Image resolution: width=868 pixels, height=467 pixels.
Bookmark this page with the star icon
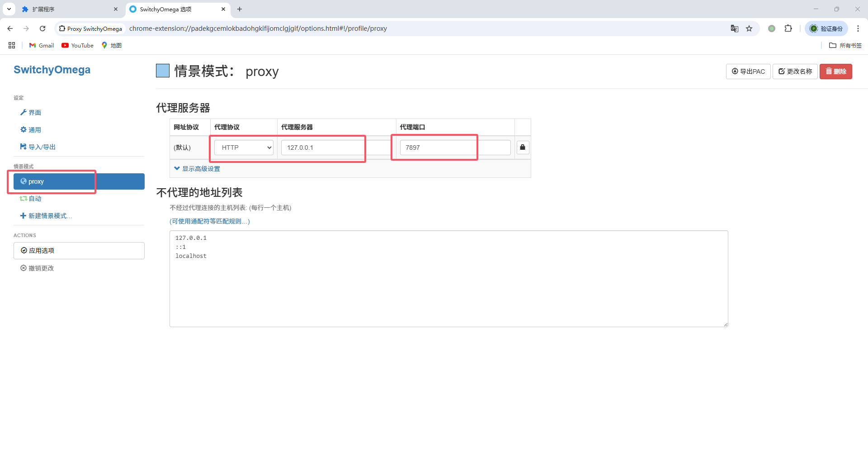[x=749, y=29]
